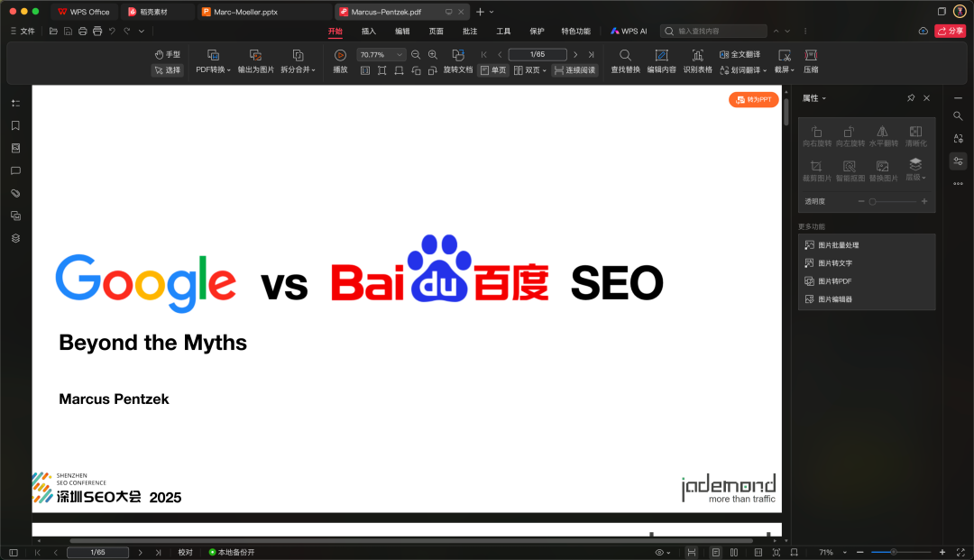Image resolution: width=974 pixels, height=560 pixels.
Task: Click 输出为图片 export as image
Action: click(x=255, y=62)
